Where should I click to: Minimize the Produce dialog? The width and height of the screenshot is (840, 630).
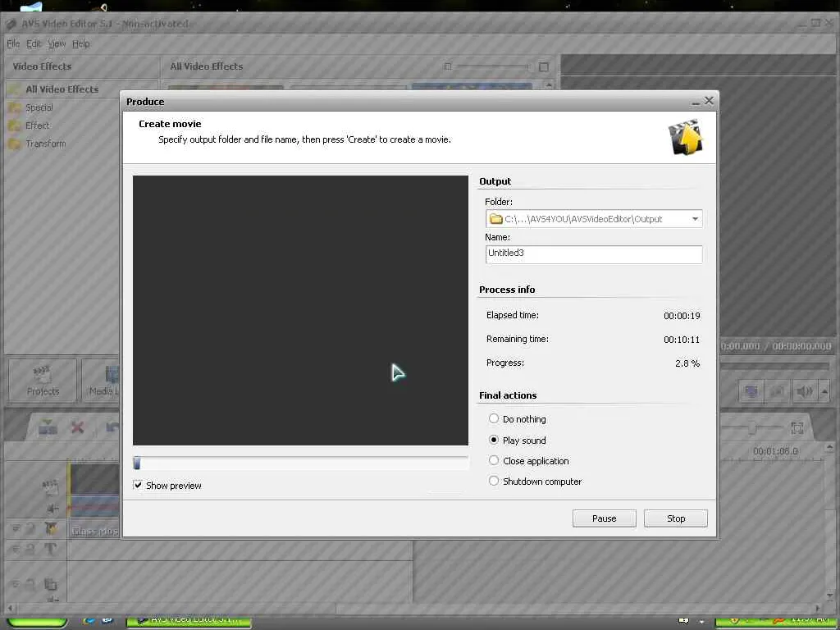696,101
